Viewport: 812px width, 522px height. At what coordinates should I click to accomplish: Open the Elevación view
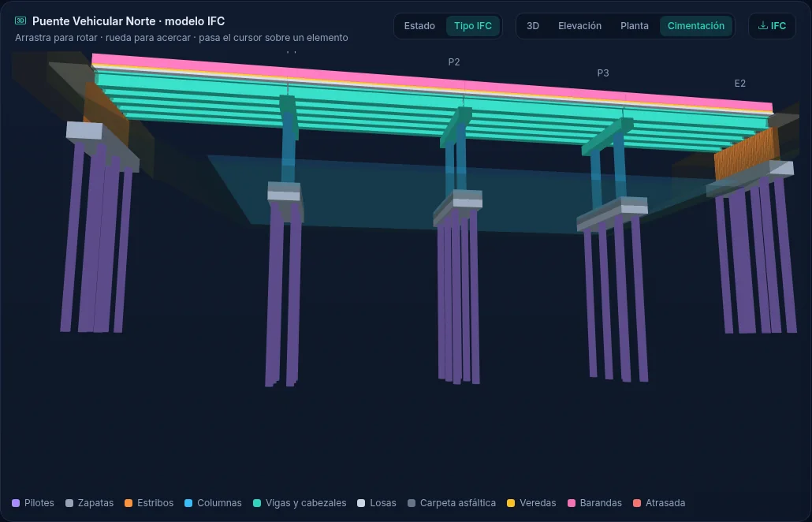(579, 26)
